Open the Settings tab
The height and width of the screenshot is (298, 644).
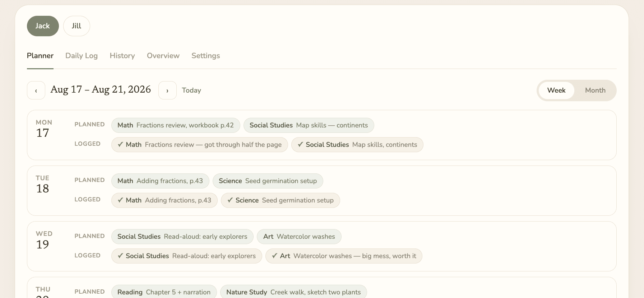[205, 56]
